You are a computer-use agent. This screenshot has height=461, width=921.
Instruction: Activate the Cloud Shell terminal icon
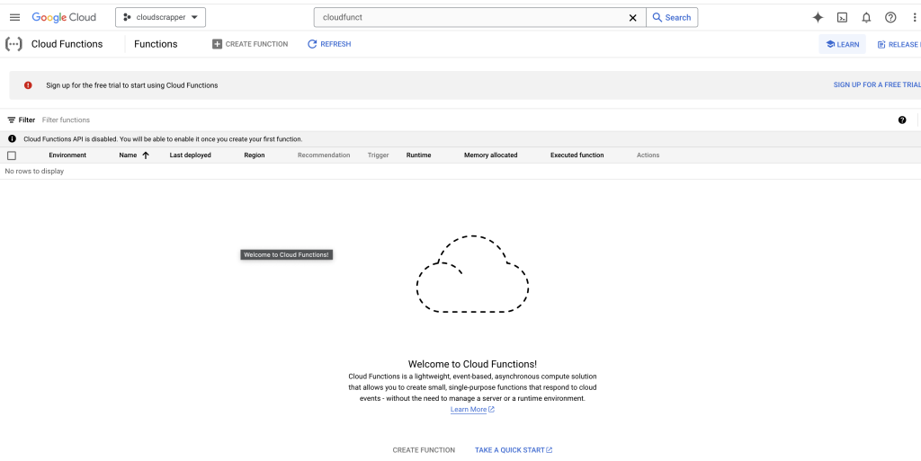pos(842,18)
